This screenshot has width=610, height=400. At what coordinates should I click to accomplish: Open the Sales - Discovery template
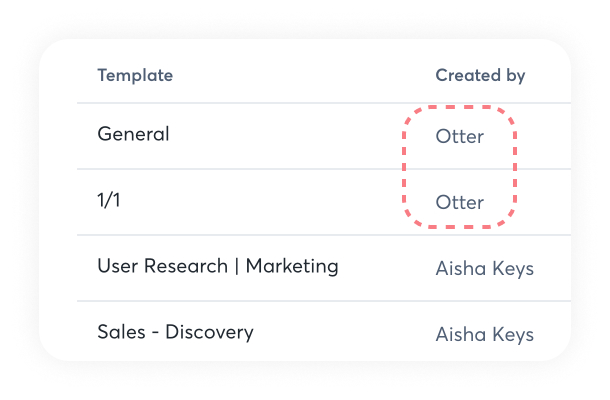pyautogui.click(x=175, y=332)
